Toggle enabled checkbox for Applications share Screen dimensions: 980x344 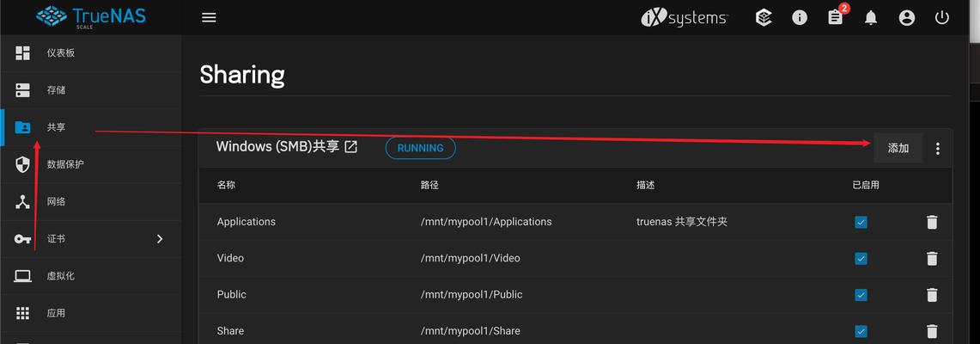click(861, 222)
